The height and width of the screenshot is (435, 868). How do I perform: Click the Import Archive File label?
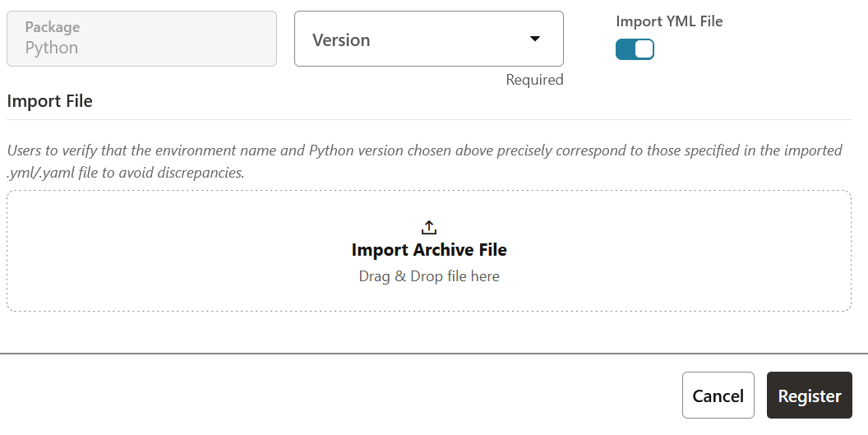tap(429, 250)
